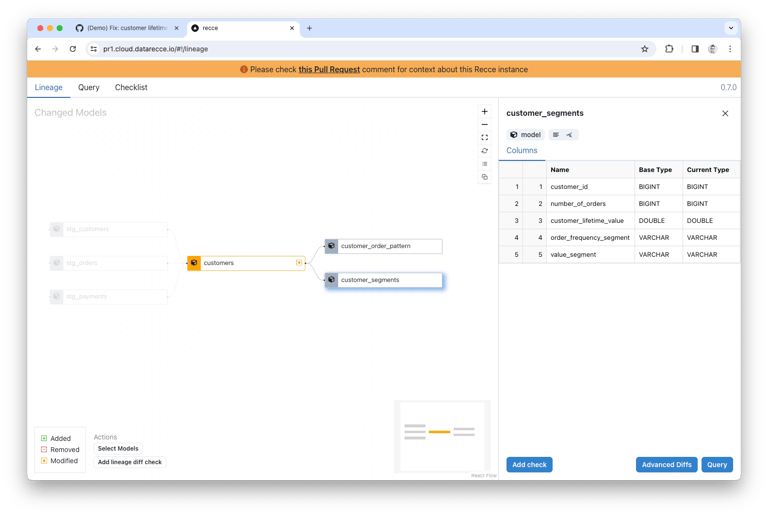This screenshot has height=516, width=768.
Task: Switch to the GitHub Demo Fix tab
Action: pos(126,28)
